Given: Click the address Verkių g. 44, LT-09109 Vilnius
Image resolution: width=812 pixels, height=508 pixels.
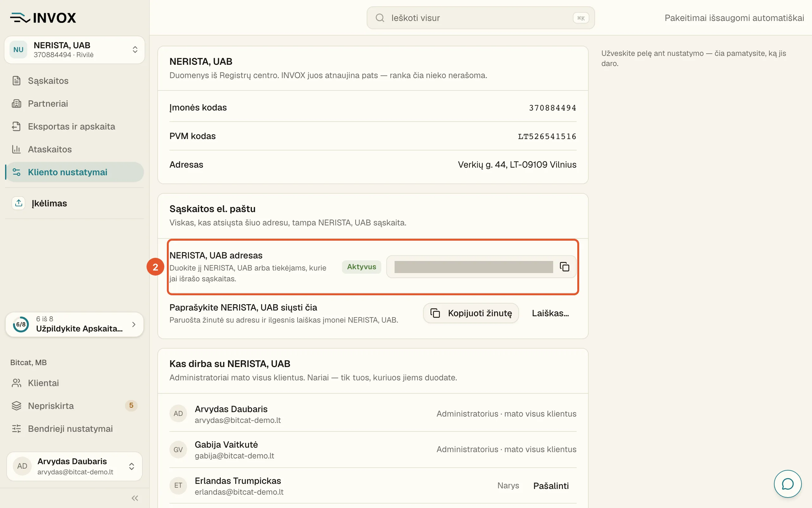Looking at the screenshot, I should pos(517,165).
